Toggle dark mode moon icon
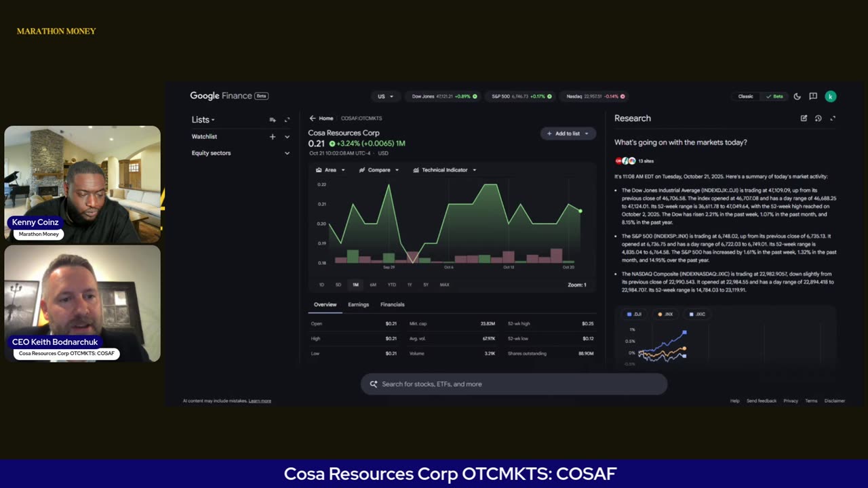Image resolution: width=868 pixels, height=488 pixels. pyautogui.click(x=797, y=96)
